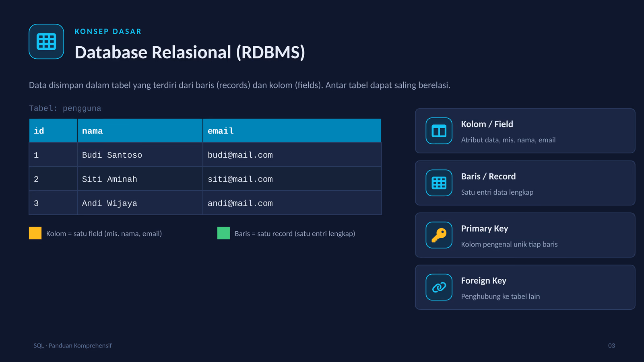This screenshot has width=644, height=362.
Task: Select the 'id' column header
Action: point(53,130)
